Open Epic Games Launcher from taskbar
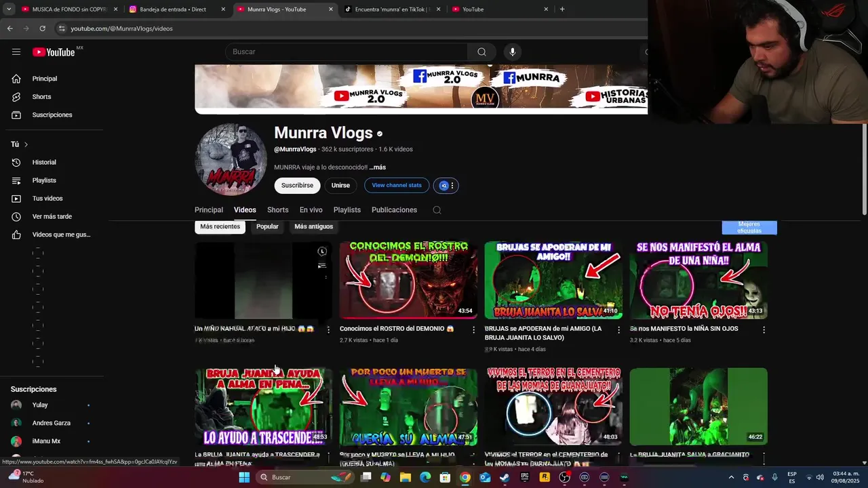This screenshot has width=868, height=488. (x=525, y=477)
